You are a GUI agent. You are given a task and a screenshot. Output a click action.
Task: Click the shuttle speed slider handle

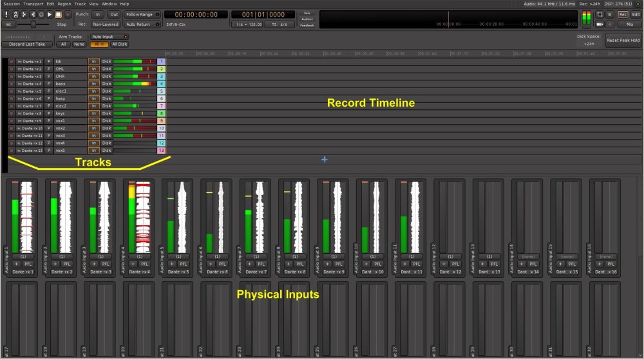pyautogui.click(x=33, y=24)
